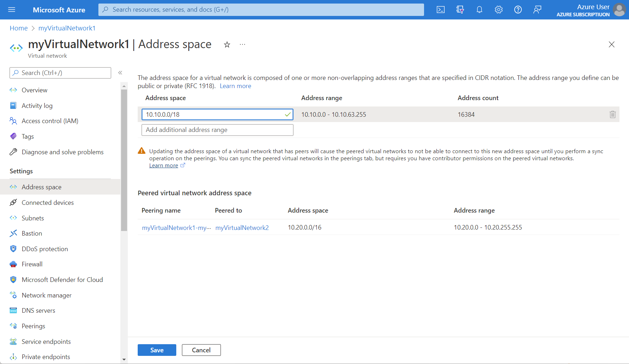Save the address space changes

[157, 350]
